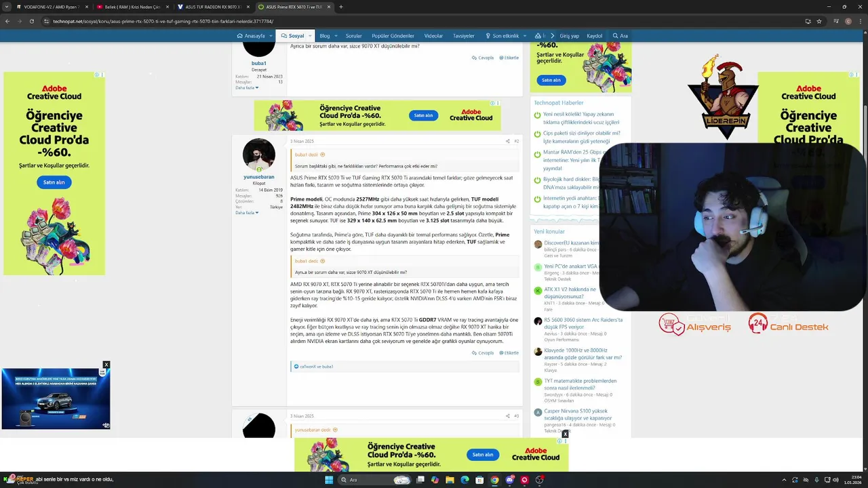Open topic 'R5 5600 3060 sistem Arc Raiders'ta'
868x488 pixels.
click(583, 323)
